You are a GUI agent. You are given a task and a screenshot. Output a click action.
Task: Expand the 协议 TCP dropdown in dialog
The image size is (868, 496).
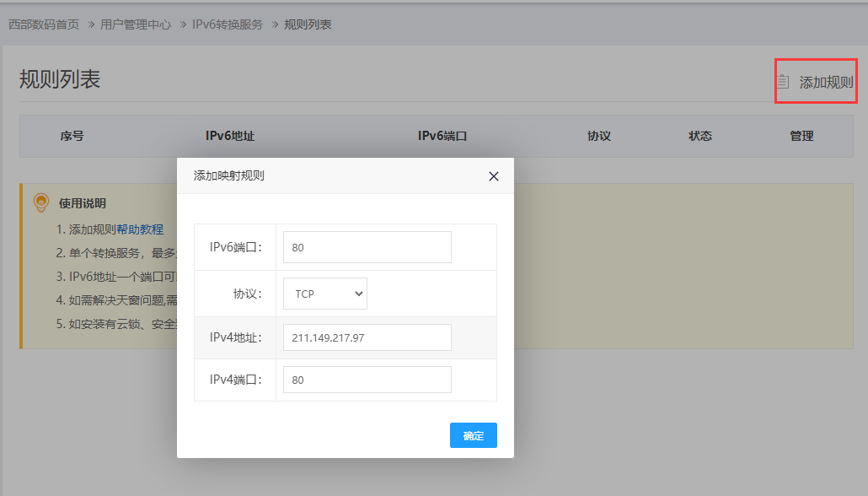pyautogui.click(x=325, y=294)
